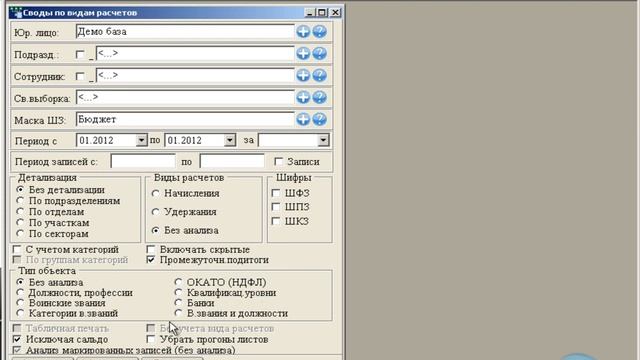Click the Маска ШЗ field with Бюджет
This screenshot has width=640, height=360.
click(x=185, y=119)
